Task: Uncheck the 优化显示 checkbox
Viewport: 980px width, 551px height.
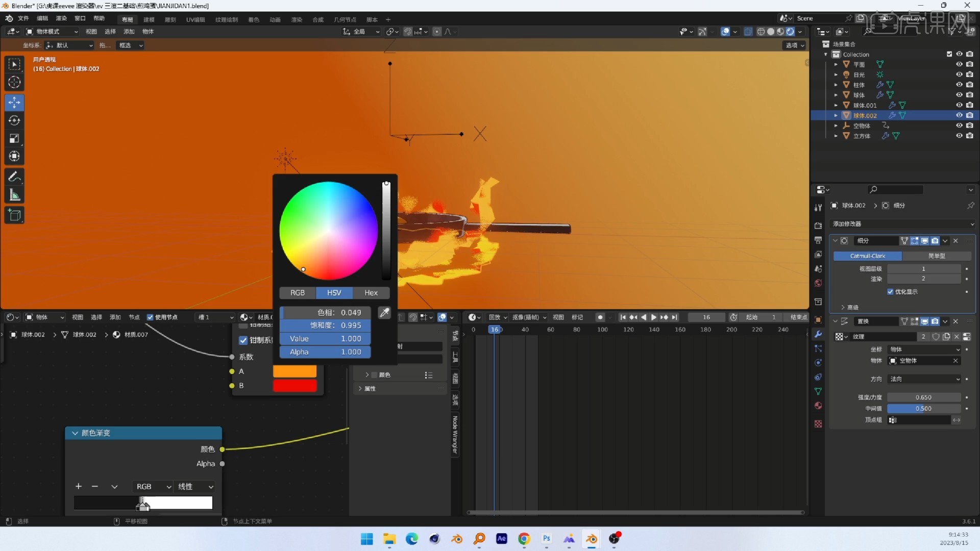Action: click(x=890, y=292)
